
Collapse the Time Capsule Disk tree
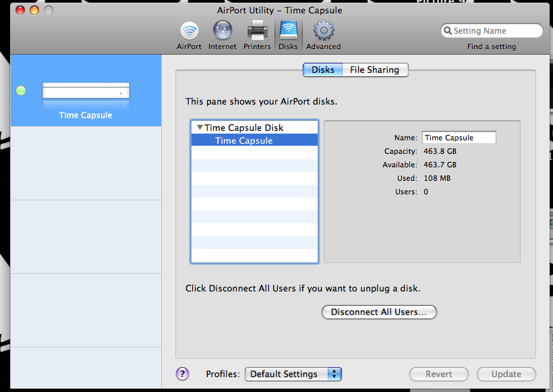coord(200,128)
